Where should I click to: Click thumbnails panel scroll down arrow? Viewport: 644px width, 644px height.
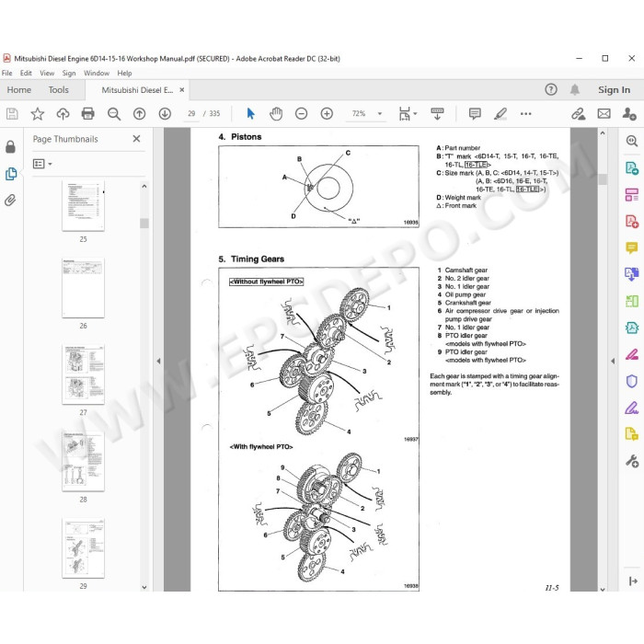click(x=144, y=587)
